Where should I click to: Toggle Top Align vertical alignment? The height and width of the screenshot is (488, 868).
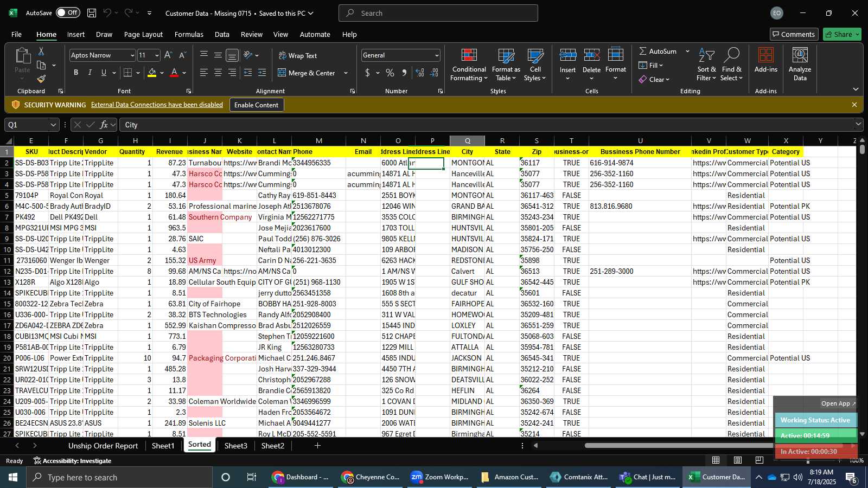[204, 55]
